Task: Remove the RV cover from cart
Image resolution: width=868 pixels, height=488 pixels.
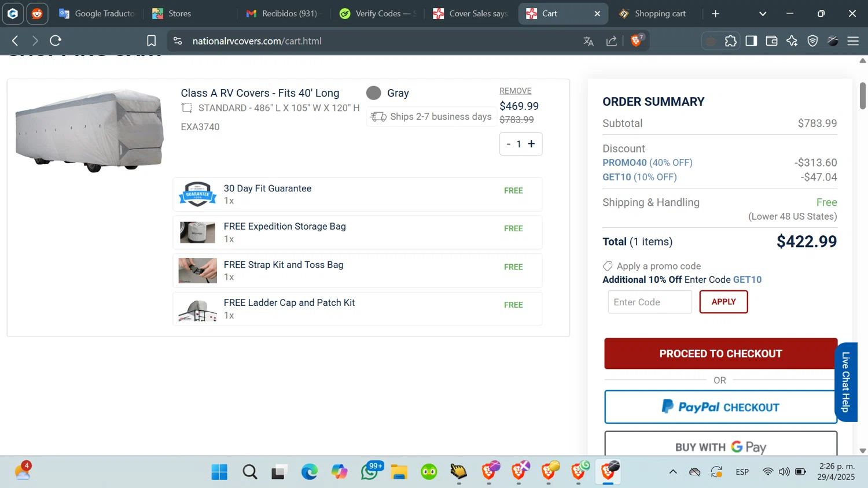Action: pyautogui.click(x=515, y=91)
